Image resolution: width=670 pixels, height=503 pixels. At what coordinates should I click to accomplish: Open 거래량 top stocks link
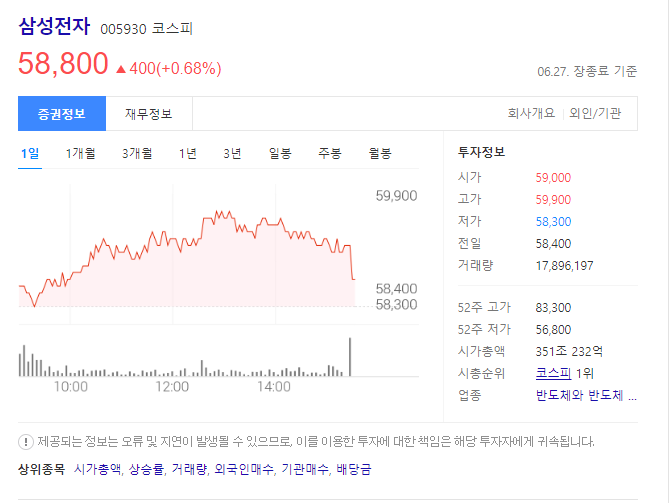coord(189,469)
